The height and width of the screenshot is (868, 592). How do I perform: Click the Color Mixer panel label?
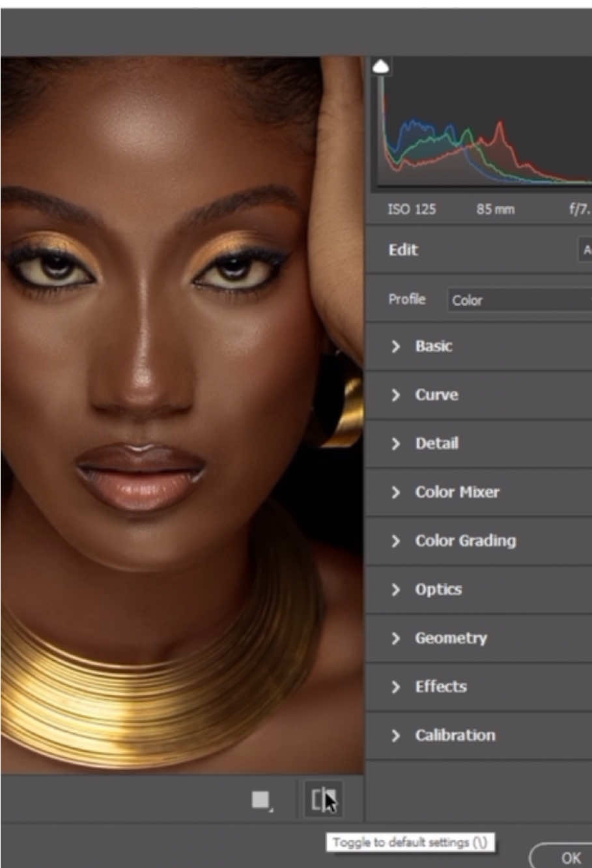coord(457,492)
